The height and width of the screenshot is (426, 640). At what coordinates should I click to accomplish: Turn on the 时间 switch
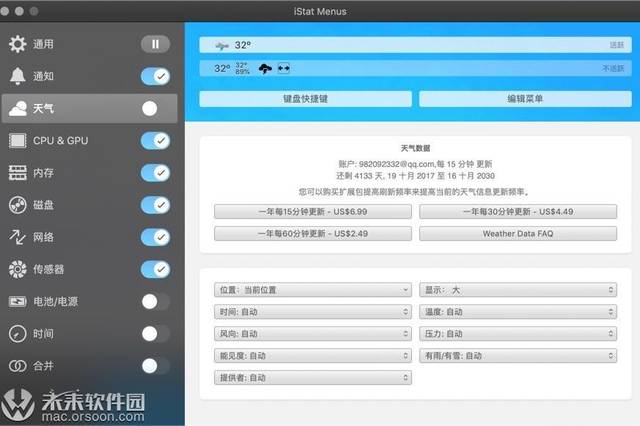156,334
